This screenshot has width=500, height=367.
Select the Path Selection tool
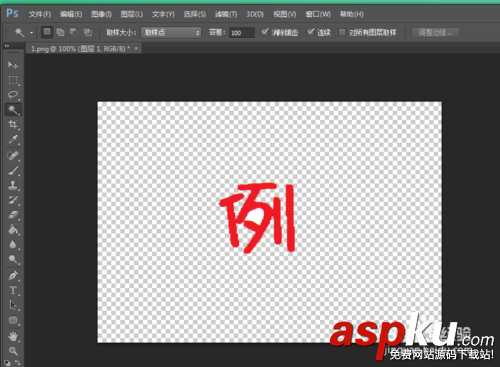pos(13,305)
